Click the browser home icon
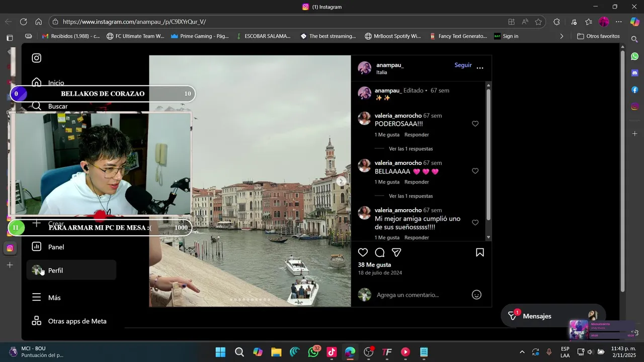Image resolution: width=644 pixels, height=362 pixels. [x=38, y=22]
